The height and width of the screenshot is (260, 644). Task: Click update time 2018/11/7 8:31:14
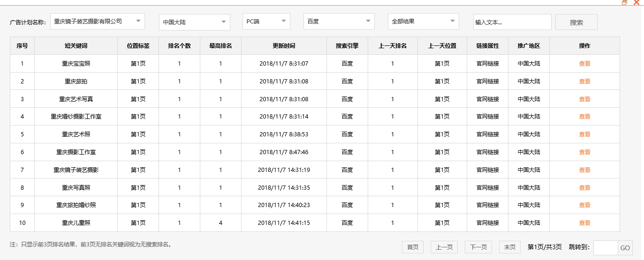(284, 117)
